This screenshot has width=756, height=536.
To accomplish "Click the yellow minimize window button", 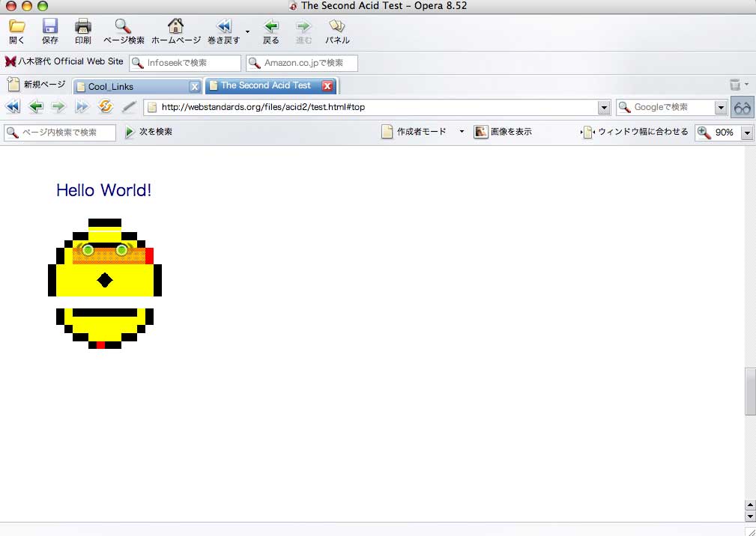I will coord(27,6).
